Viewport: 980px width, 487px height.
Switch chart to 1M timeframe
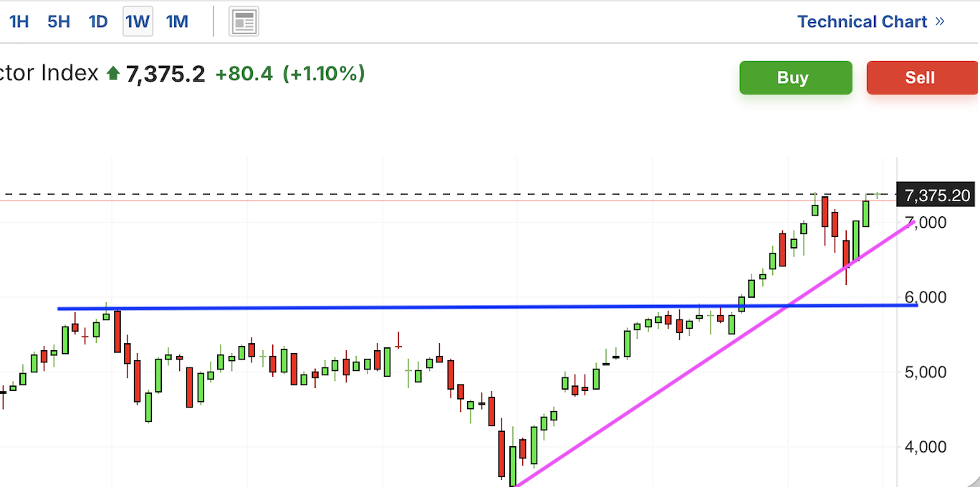pyautogui.click(x=177, y=21)
